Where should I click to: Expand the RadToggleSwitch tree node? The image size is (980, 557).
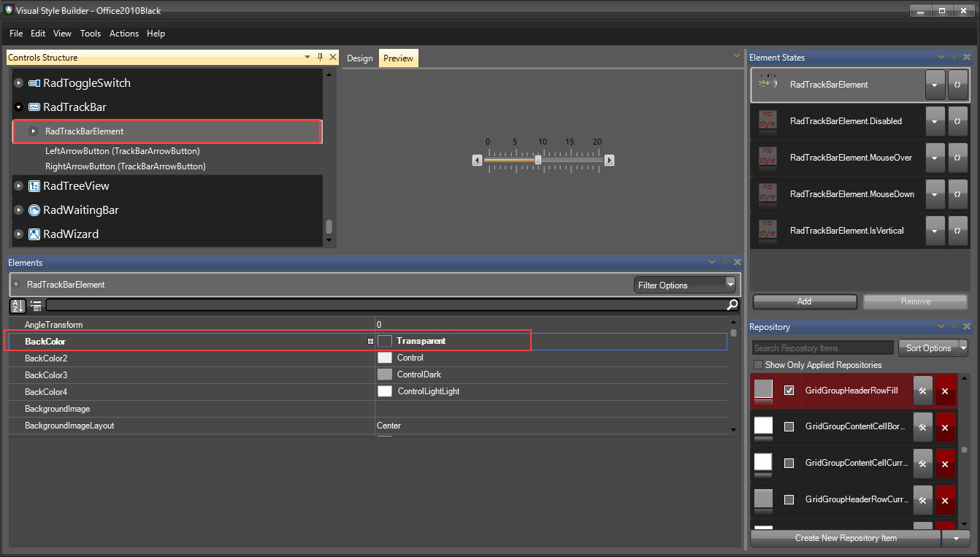pyautogui.click(x=19, y=83)
